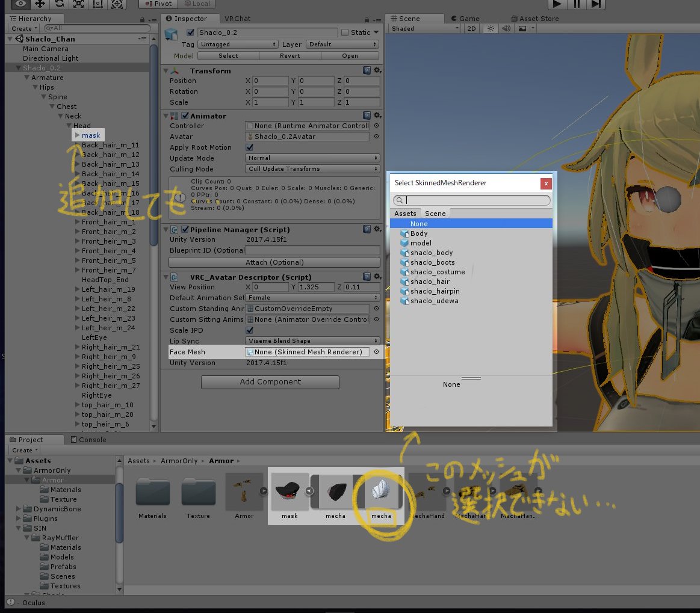
Task: Toggle the Static checkbox
Action: click(345, 32)
